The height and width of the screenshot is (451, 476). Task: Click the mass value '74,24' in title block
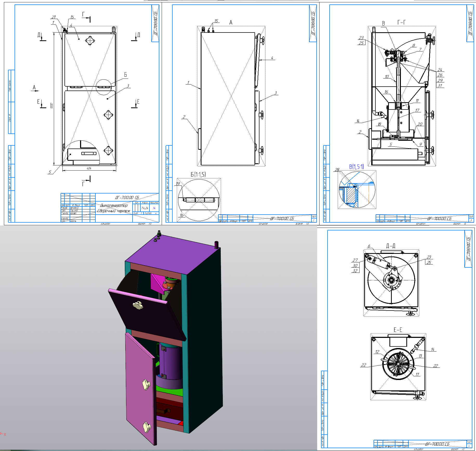tap(145, 208)
